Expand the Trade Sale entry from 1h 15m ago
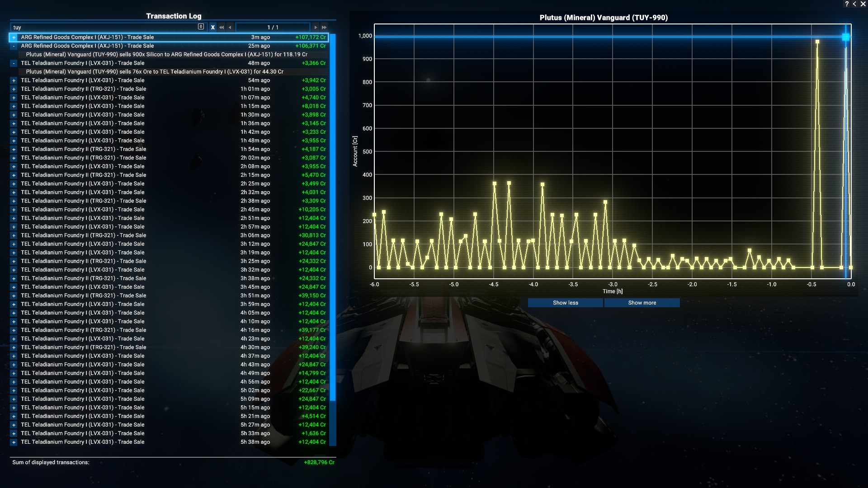868x488 pixels. click(14, 106)
